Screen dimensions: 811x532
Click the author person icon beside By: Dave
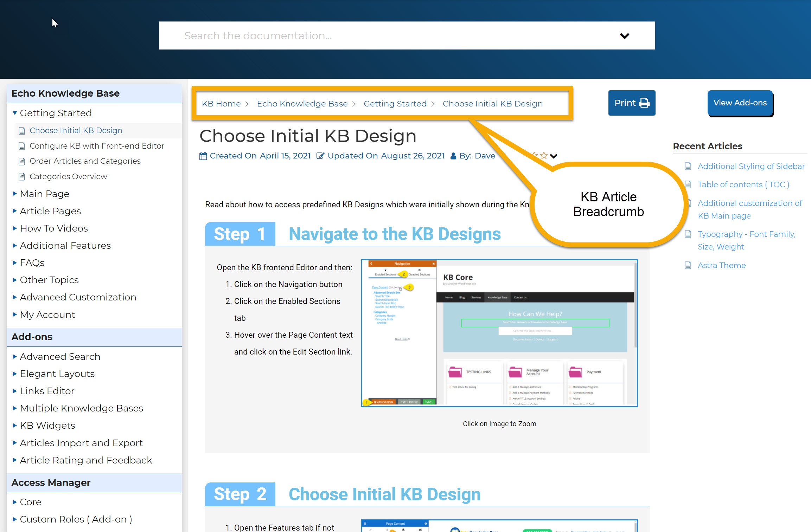453,156
